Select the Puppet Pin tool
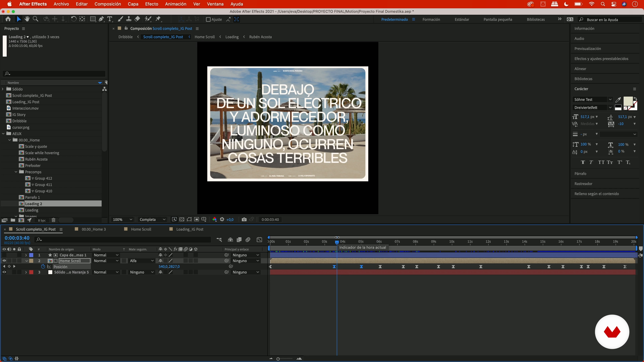Screen dimensions: 644x362 tap(158, 19)
